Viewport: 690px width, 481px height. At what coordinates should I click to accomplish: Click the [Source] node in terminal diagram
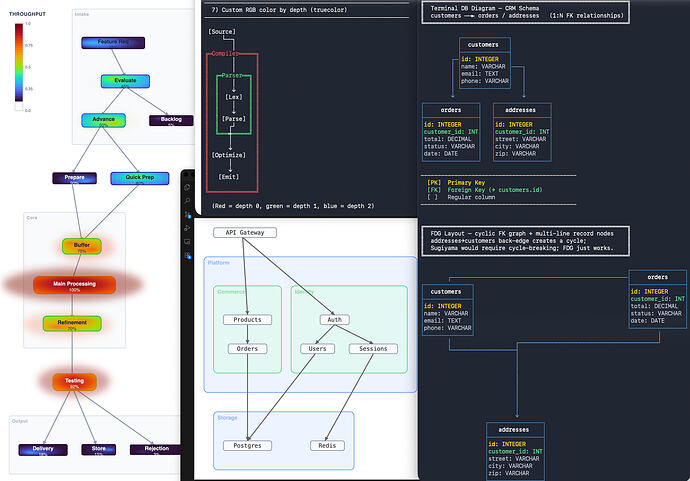coord(222,32)
